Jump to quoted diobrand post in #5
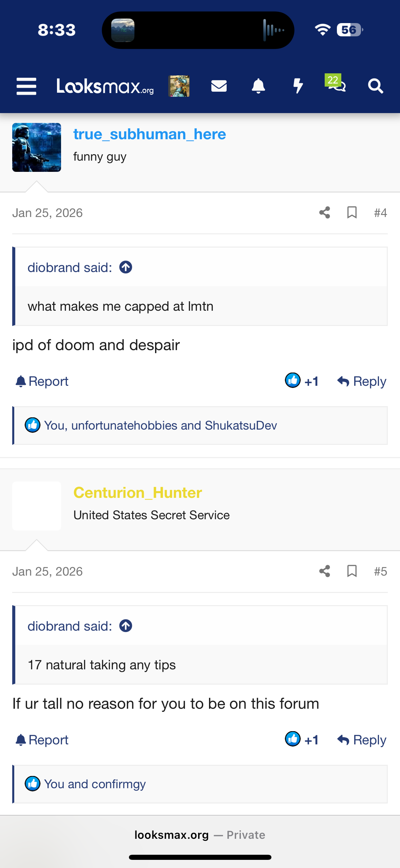The width and height of the screenshot is (400, 868). (126, 626)
